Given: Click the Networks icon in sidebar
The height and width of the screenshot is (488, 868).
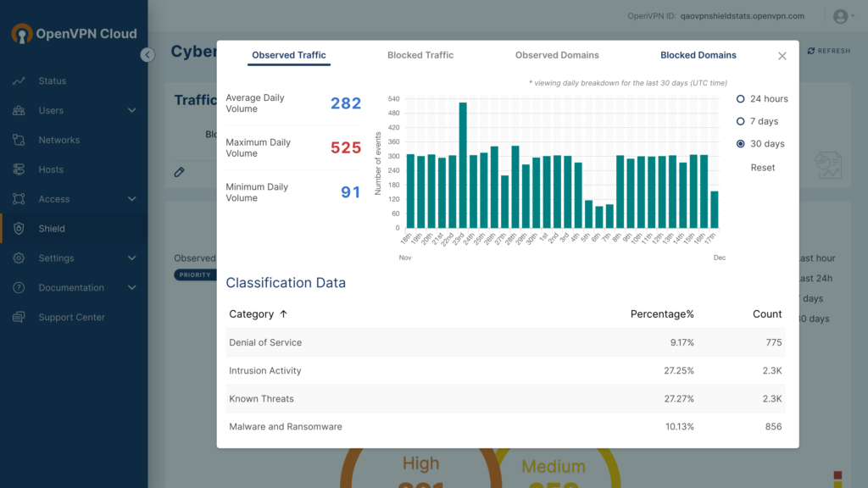Looking at the screenshot, I should 19,140.
